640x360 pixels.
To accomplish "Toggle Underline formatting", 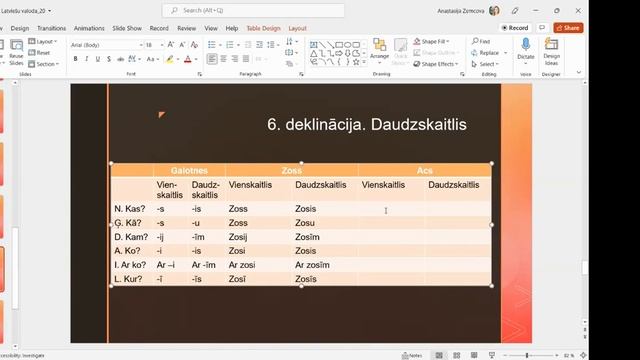I will click(x=98, y=59).
